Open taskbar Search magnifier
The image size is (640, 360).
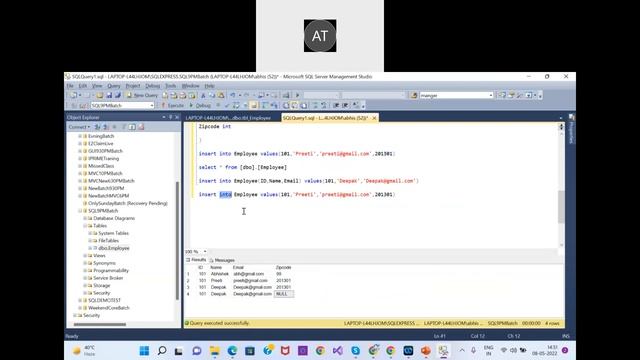(x=162, y=351)
